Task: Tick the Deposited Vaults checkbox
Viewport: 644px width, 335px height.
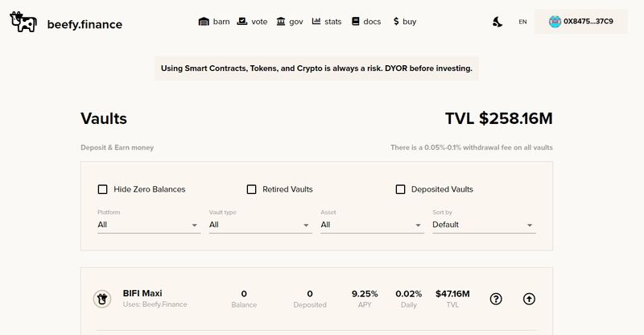Action: point(400,189)
